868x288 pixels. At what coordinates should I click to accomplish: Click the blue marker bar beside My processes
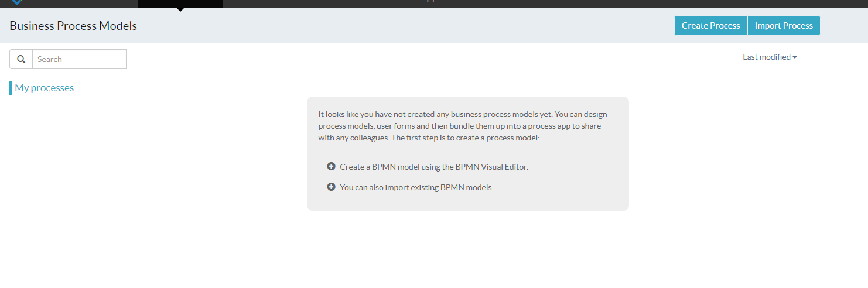click(11, 88)
